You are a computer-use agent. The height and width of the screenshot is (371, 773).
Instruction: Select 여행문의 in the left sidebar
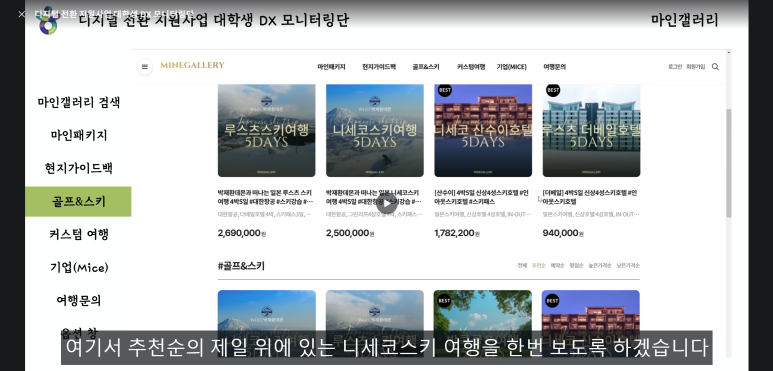point(78,300)
